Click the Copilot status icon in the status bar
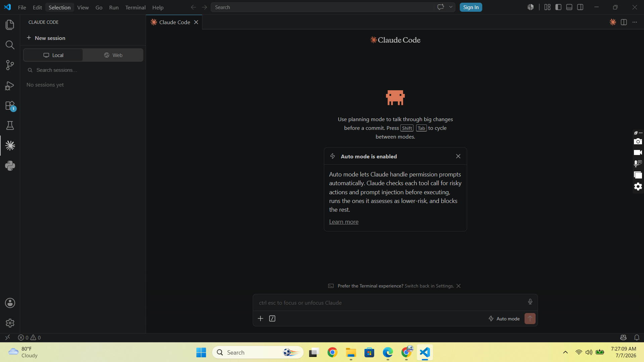The image size is (644, 362). (x=624, y=338)
